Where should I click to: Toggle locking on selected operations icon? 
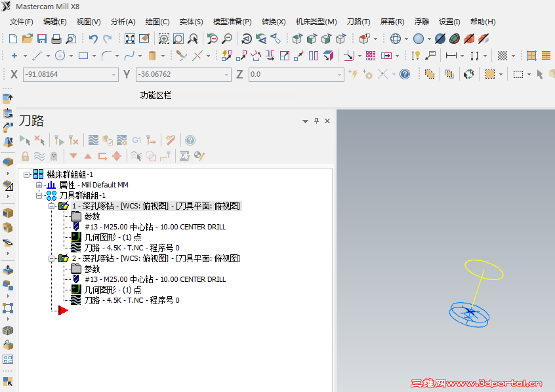point(25,157)
